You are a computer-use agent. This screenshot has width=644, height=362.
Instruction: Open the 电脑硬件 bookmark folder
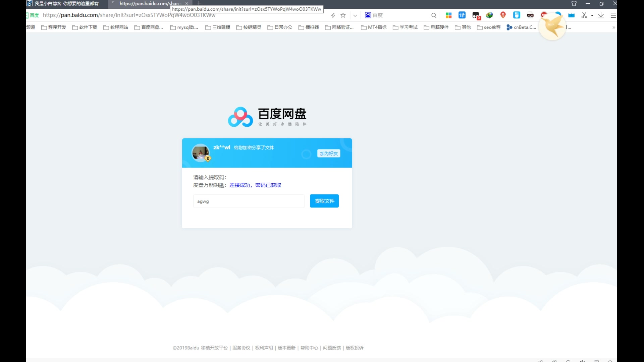pyautogui.click(x=436, y=27)
